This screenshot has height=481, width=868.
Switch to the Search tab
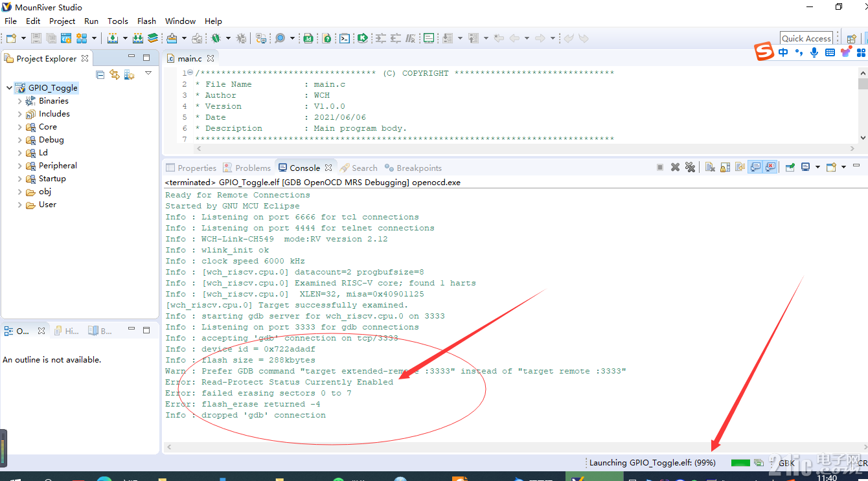pos(359,168)
